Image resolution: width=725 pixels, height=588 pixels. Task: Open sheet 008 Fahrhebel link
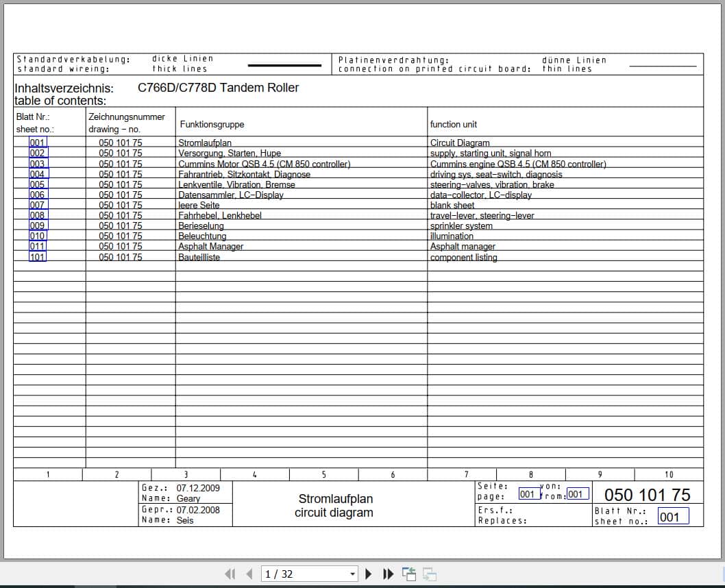click(x=38, y=215)
